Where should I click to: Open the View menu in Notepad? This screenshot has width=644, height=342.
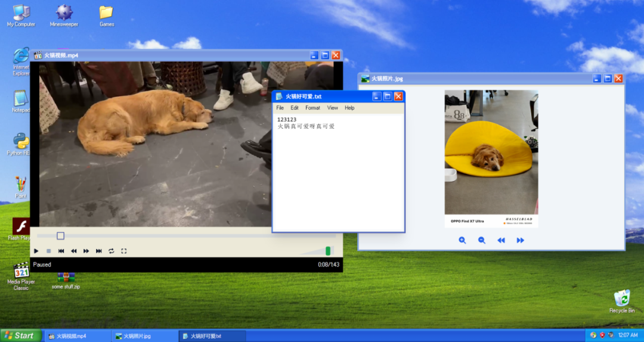pos(332,108)
